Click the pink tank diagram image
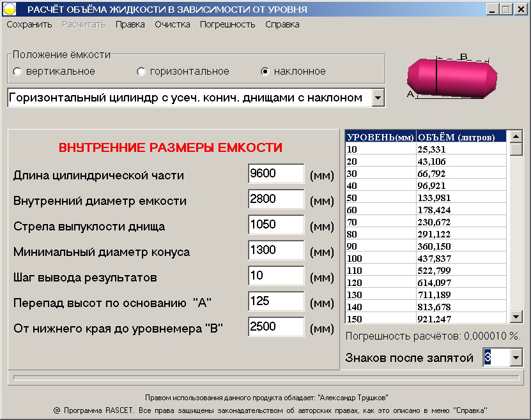 click(452, 77)
